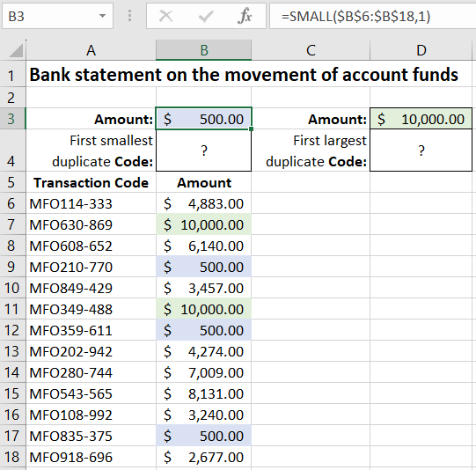The height and width of the screenshot is (470, 476).
Task: Select row 3 header
Action: (12, 119)
